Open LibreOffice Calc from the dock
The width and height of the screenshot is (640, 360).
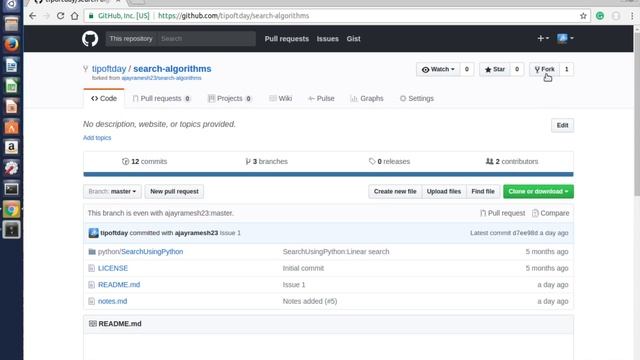tap(11, 86)
